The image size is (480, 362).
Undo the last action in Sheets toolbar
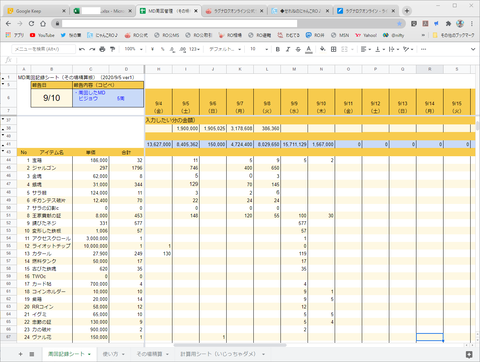pyautogui.click(x=82, y=49)
